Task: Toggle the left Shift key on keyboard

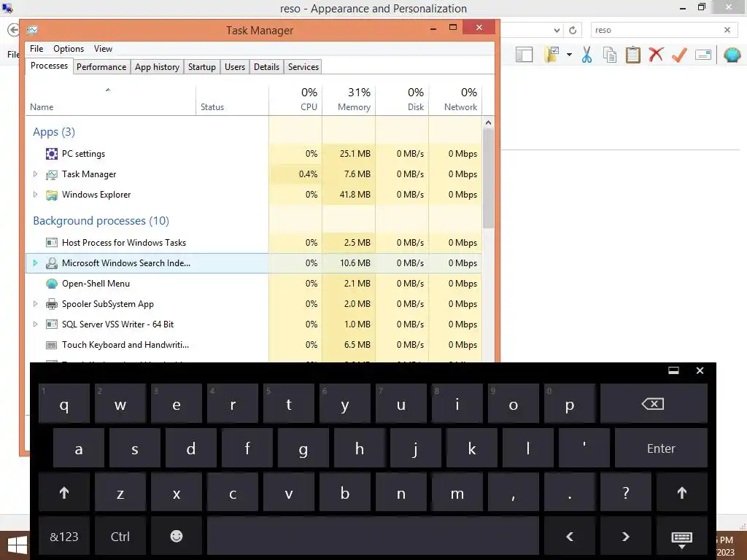Action: pyautogui.click(x=64, y=493)
